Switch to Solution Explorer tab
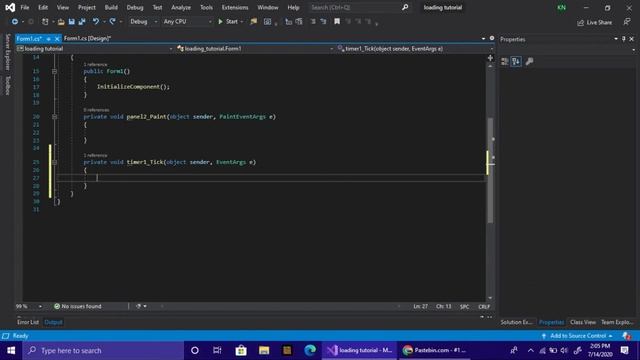The width and height of the screenshot is (640, 360). click(x=516, y=322)
